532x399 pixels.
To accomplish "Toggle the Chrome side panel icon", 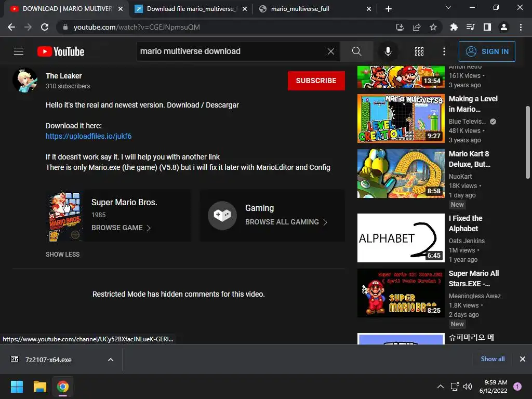I will pos(487,27).
